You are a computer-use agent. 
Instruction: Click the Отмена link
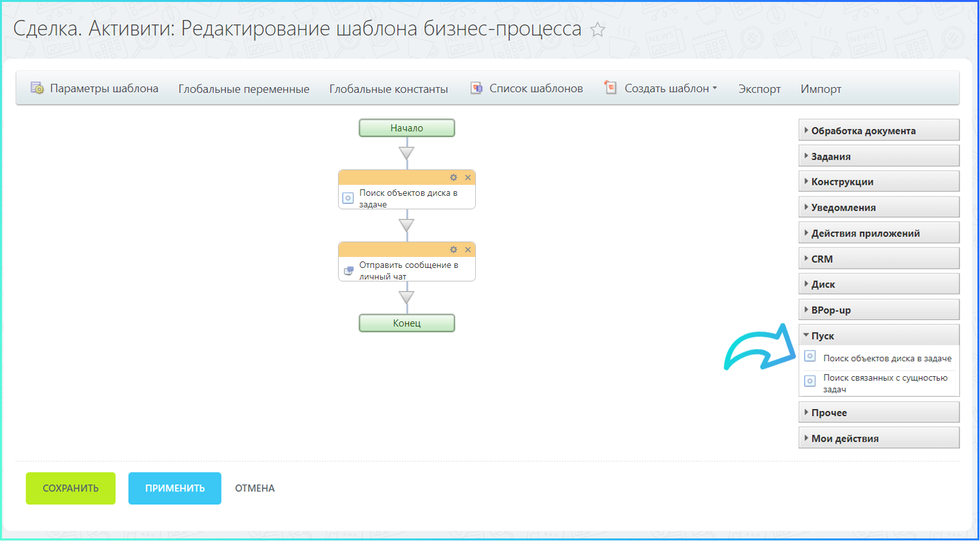pyautogui.click(x=254, y=488)
